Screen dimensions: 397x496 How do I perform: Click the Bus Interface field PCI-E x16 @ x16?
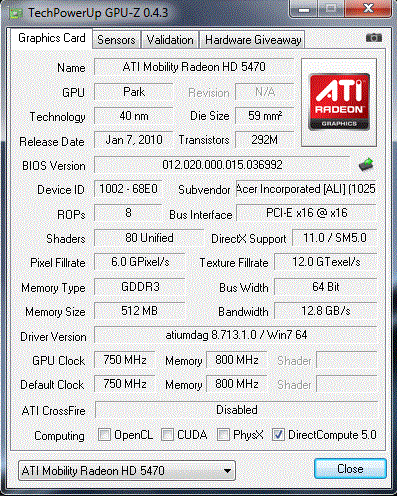click(x=307, y=213)
